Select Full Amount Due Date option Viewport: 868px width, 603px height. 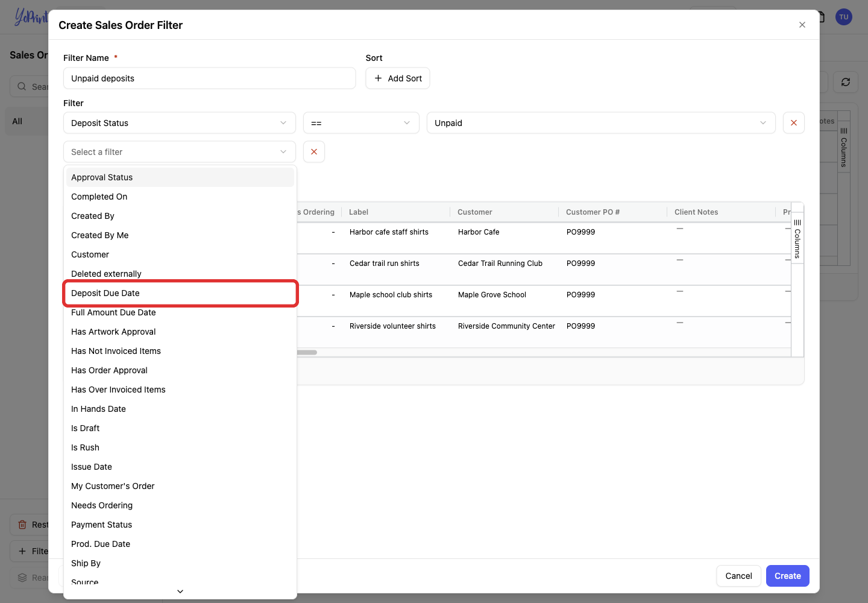[x=180, y=312]
